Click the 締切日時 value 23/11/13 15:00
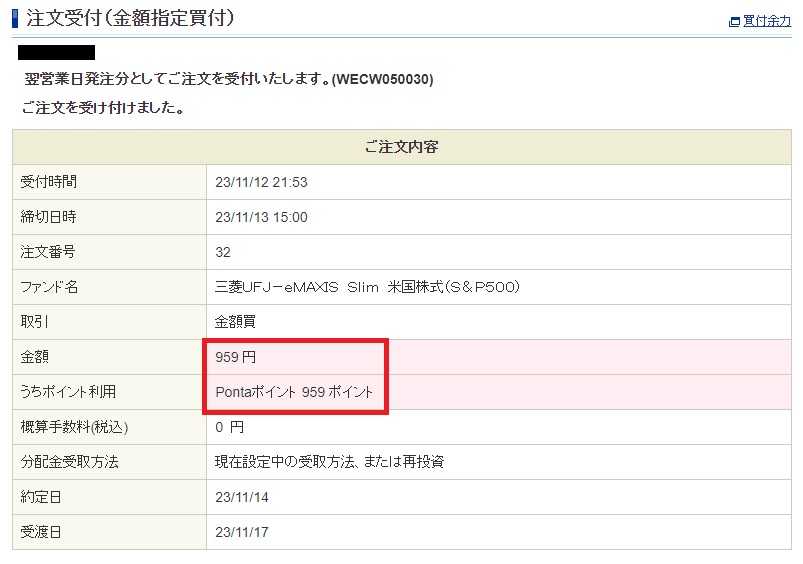The height and width of the screenshot is (564, 803). [261, 217]
